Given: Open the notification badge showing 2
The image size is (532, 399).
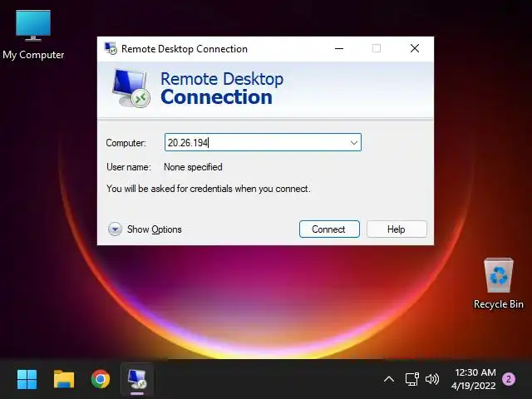Looking at the screenshot, I should [508, 379].
